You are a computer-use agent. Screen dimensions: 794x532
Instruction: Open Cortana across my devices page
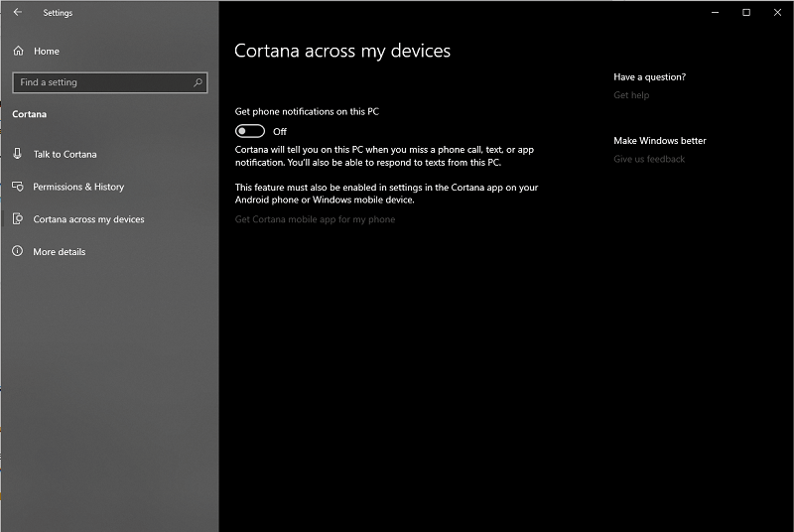click(x=88, y=219)
